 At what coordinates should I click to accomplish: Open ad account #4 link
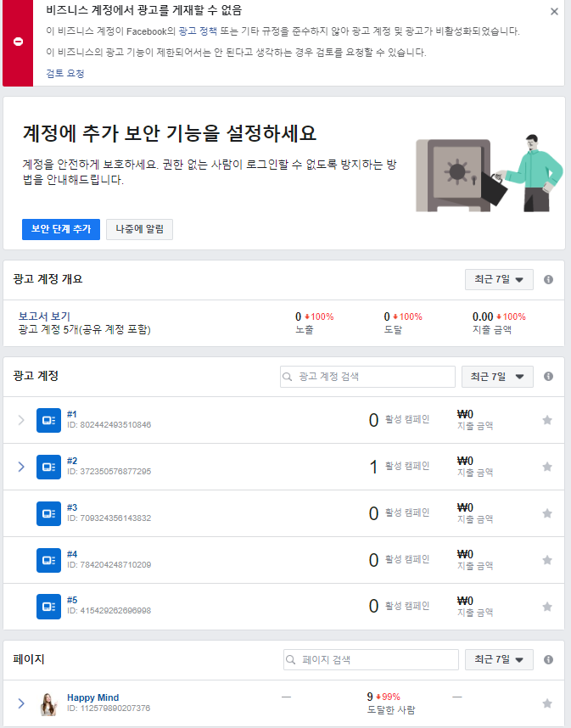click(72, 554)
